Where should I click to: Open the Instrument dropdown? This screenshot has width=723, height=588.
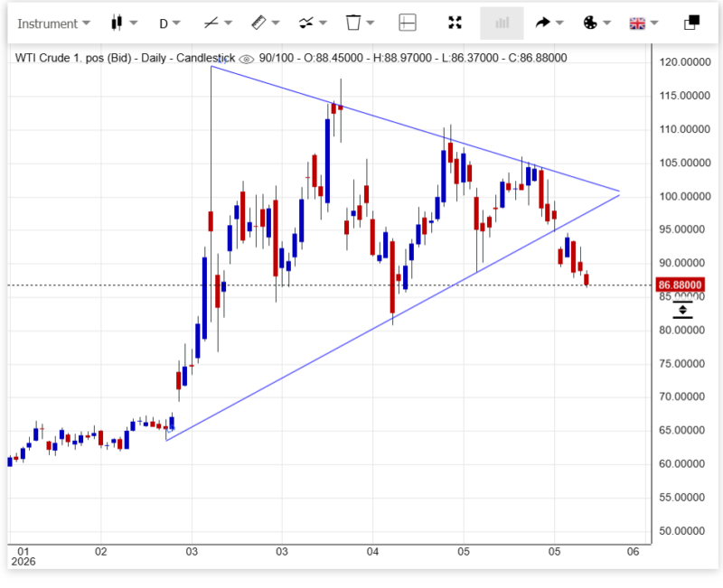pos(53,23)
